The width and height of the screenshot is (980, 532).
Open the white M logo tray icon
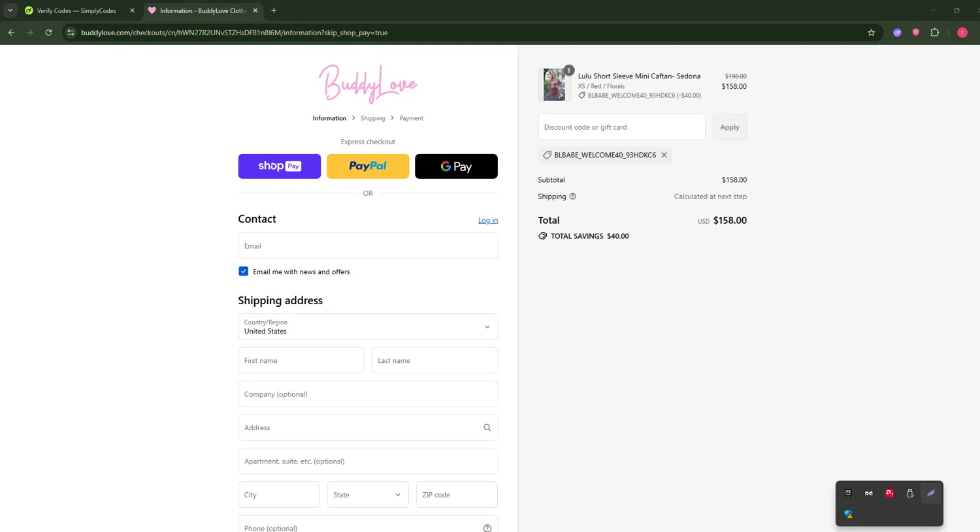click(x=869, y=493)
